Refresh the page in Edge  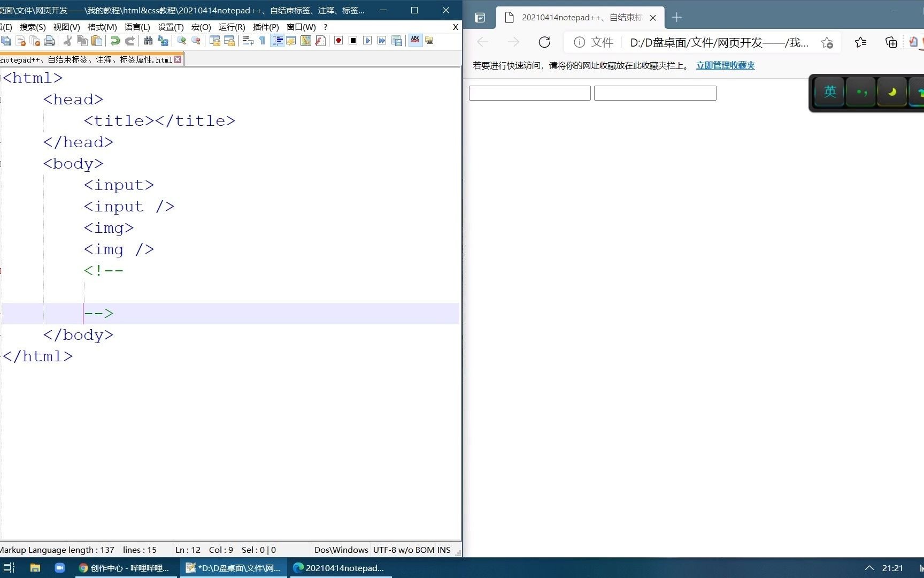point(544,42)
